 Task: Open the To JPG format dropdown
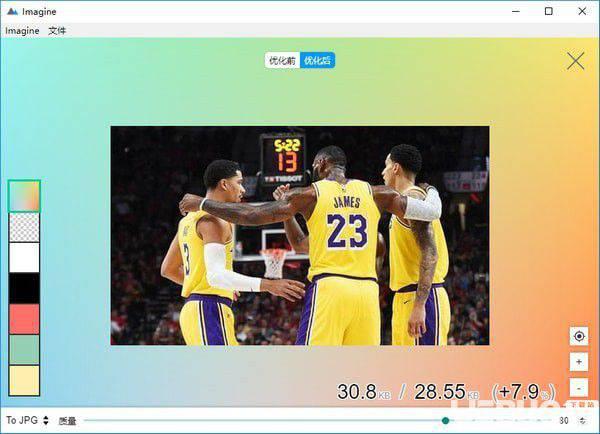27,420
